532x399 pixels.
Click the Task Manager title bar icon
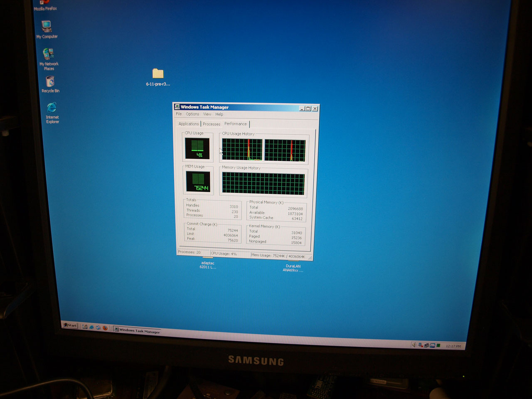[177, 107]
